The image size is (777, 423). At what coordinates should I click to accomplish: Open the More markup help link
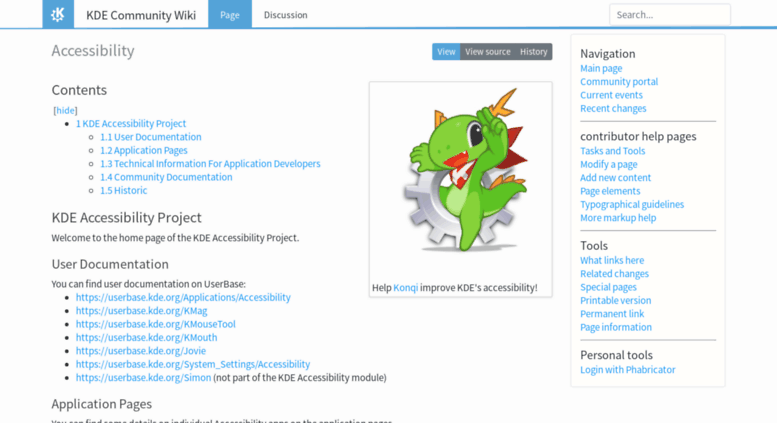point(618,218)
